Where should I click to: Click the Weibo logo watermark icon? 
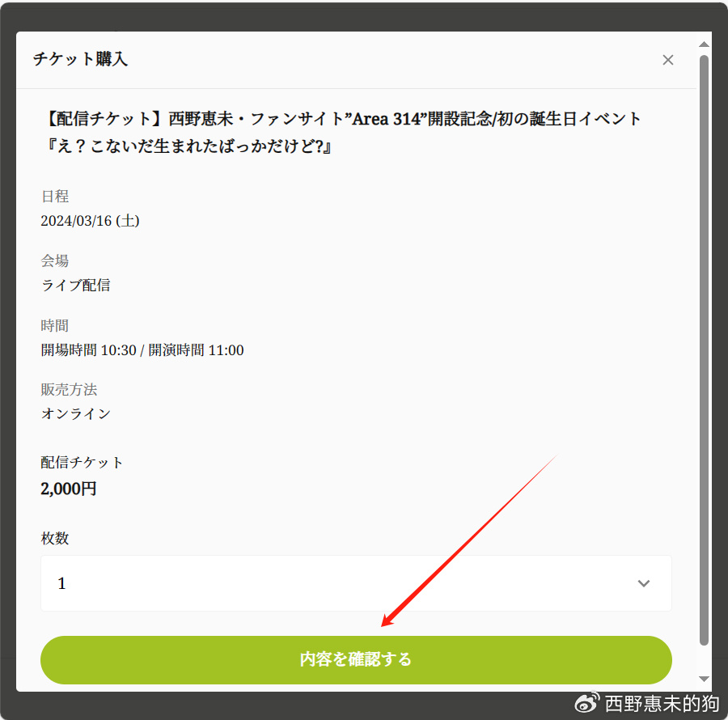click(587, 703)
